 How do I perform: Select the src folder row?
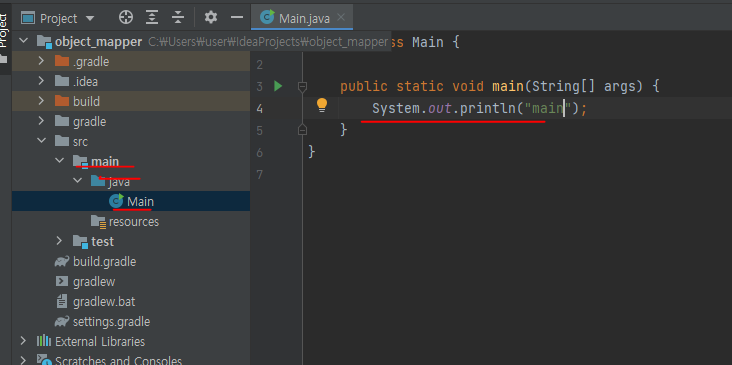[131, 141]
